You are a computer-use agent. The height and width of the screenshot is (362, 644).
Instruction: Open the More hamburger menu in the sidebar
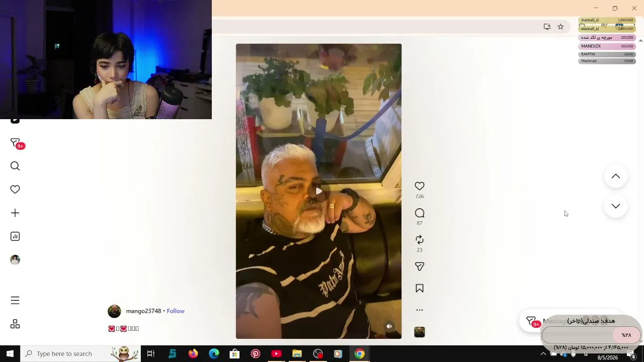(15, 300)
